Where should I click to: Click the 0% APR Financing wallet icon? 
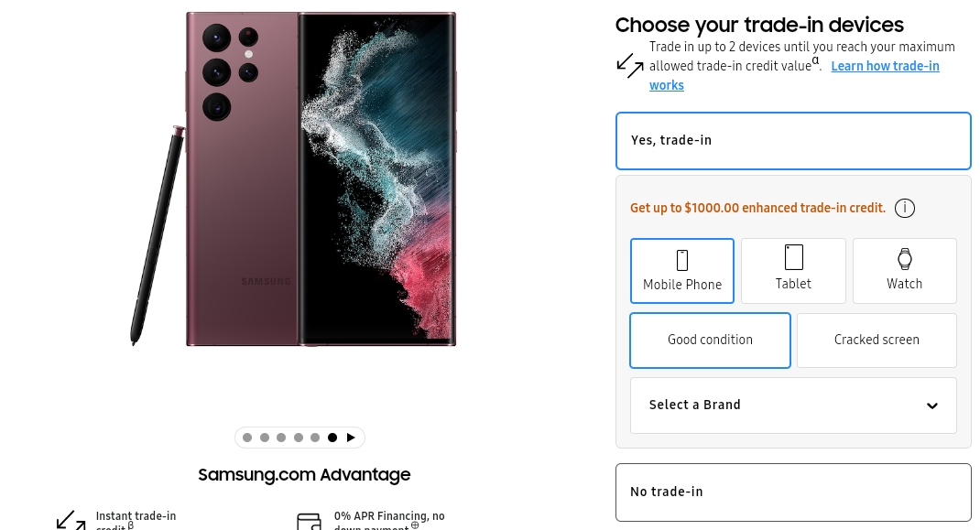(x=309, y=522)
